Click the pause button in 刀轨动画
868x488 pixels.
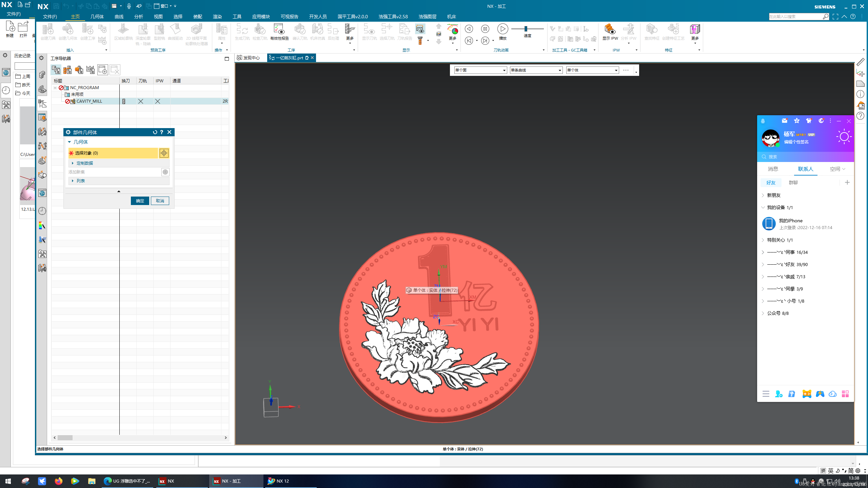pyautogui.click(x=485, y=29)
